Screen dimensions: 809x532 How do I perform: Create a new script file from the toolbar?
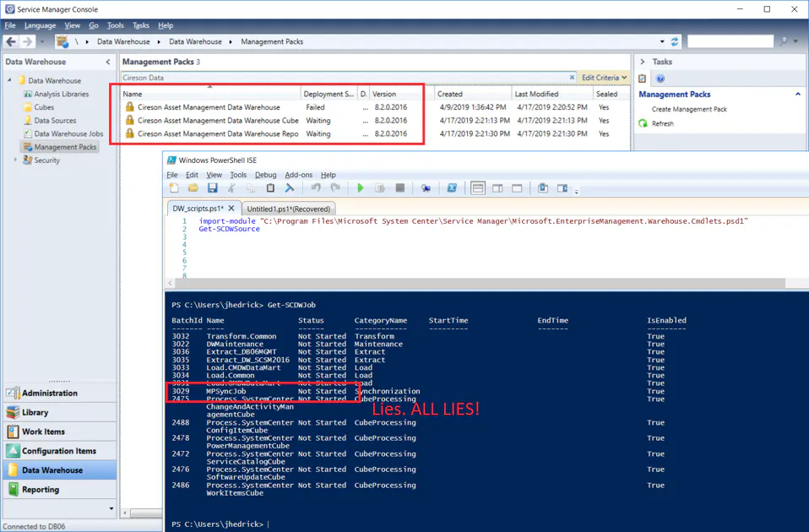(174, 188)
